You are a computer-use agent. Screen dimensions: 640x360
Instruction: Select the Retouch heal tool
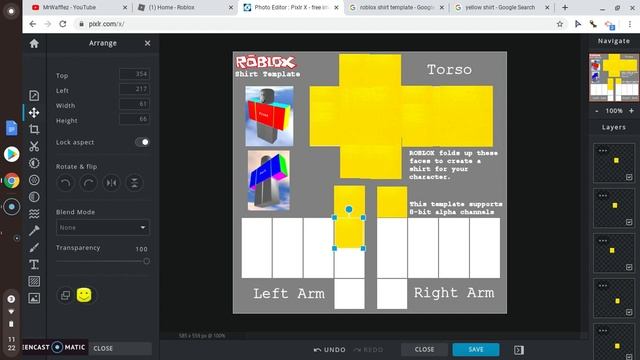(34, 231)
